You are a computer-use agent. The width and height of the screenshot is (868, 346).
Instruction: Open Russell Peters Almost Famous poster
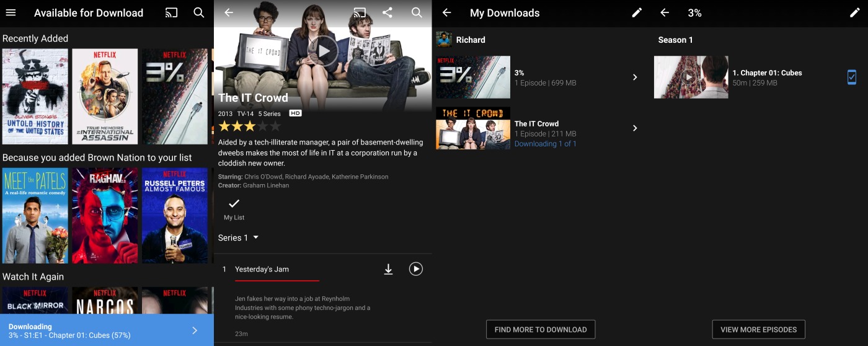click(x=175, y=215)
